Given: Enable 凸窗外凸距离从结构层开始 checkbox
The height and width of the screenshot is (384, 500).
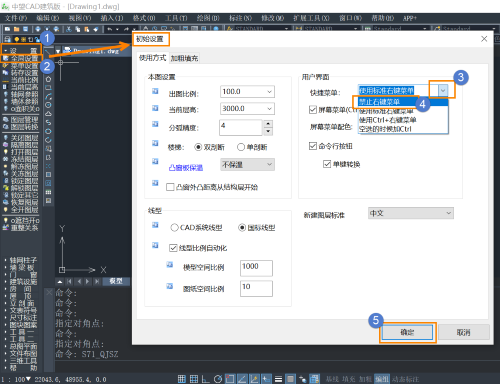Looking at the screenshot, I should (x=170, y=187).
